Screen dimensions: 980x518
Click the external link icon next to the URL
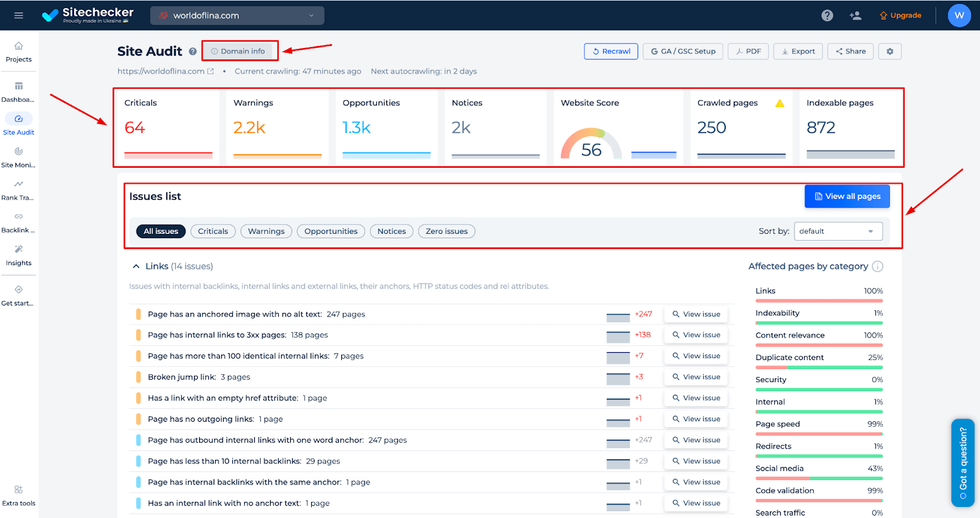(x=211, y=71)
